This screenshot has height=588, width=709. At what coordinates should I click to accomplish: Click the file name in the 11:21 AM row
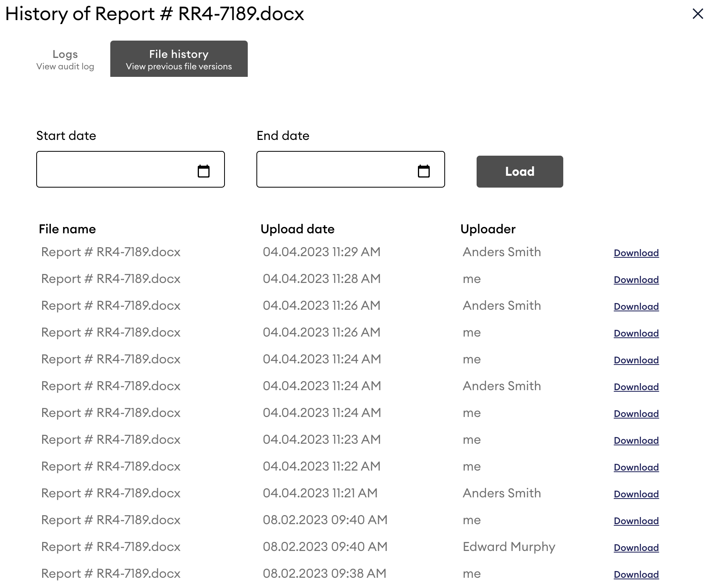point(111,493)
